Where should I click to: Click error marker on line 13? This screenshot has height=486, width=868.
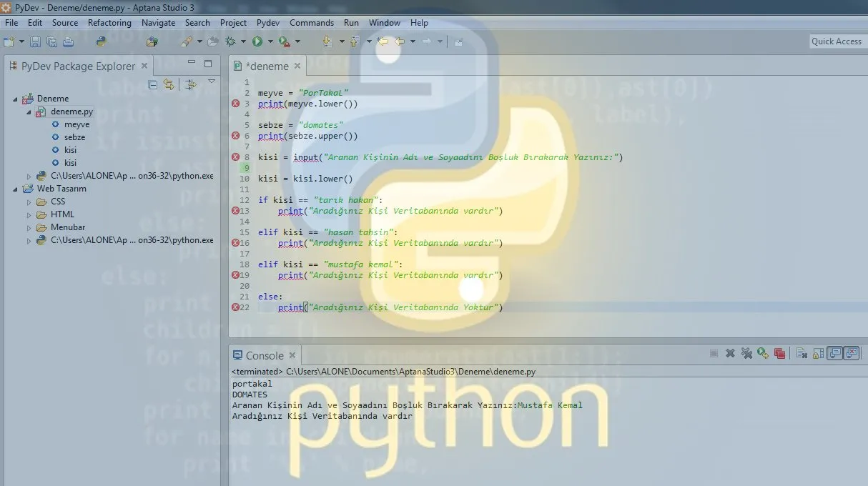coord(235,211)
